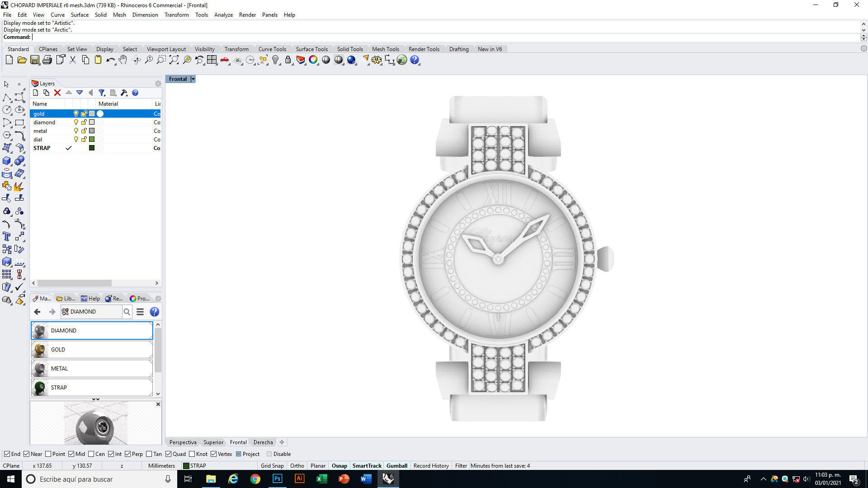Toggle Near object snap checkbox
The height and width of the screenshot is (488, 868).
tap(26, 454)
